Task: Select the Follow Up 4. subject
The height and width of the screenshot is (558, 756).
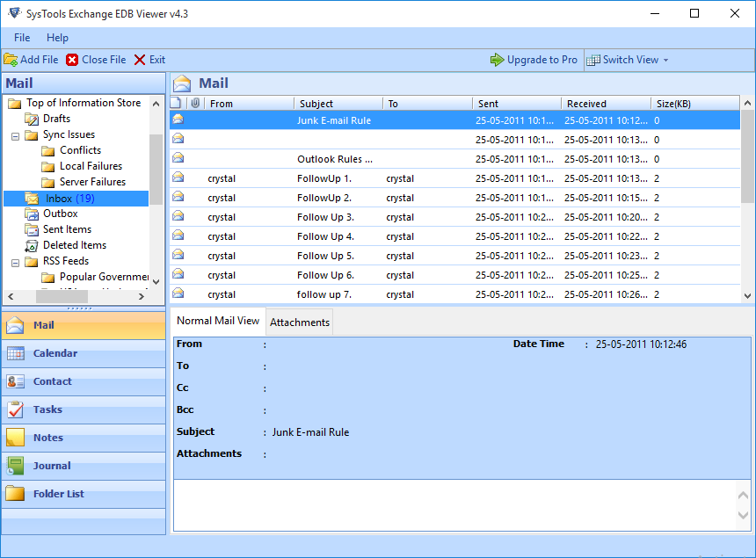Action: pyautogui.click(x=325, y=236)
